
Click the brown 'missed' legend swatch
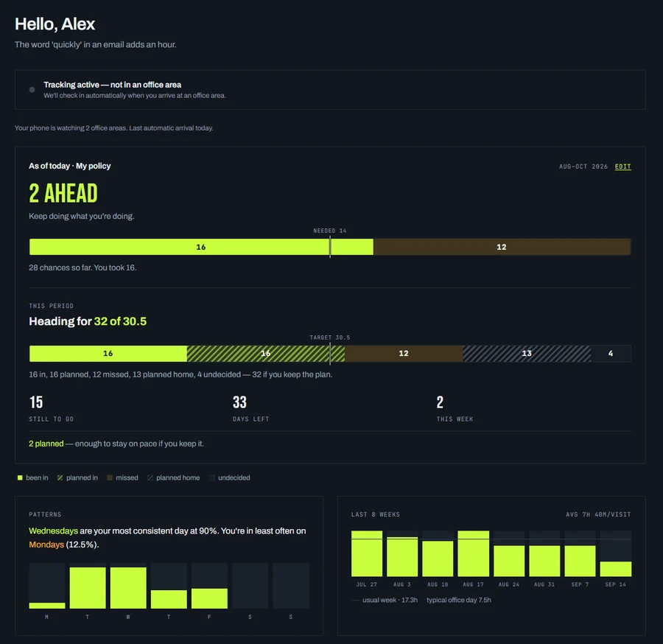pos(110,477)
